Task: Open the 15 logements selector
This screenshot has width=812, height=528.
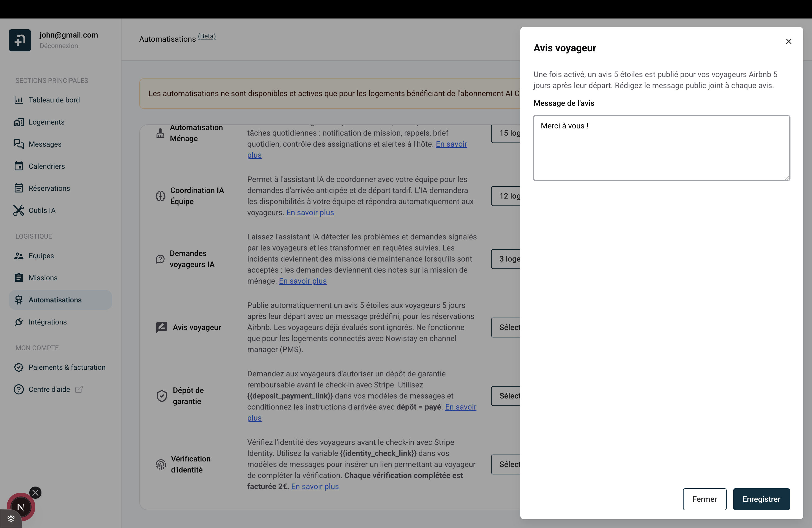Action: point(506,133)
